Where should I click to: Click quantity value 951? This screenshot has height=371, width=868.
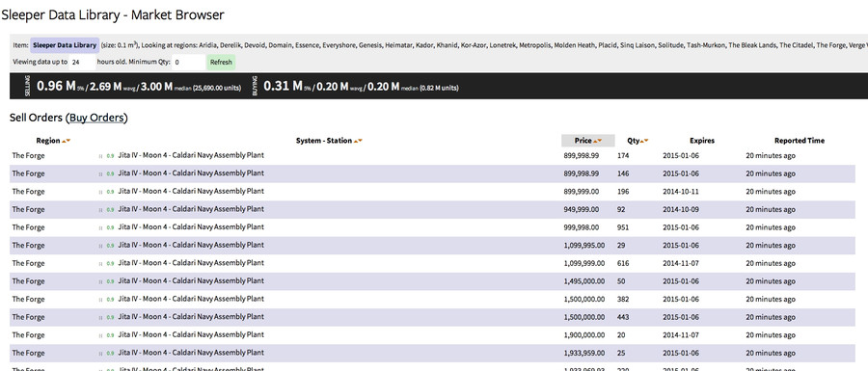coord(623,227)
